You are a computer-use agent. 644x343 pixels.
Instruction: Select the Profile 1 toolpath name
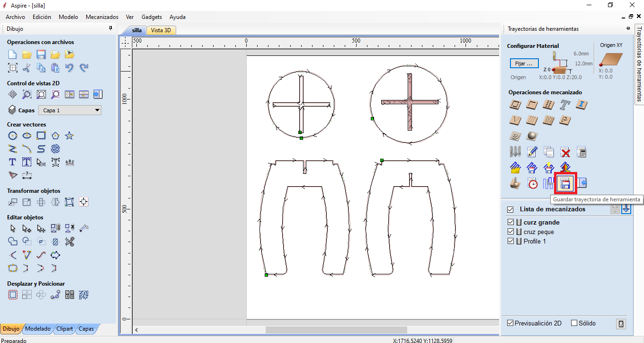pos(535,241)
